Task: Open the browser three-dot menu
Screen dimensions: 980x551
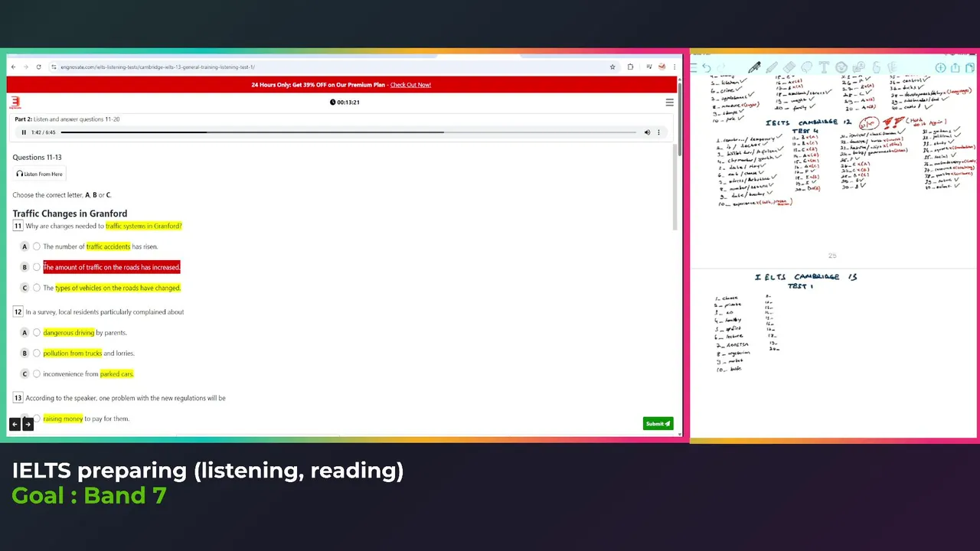Action: (673, 67)
